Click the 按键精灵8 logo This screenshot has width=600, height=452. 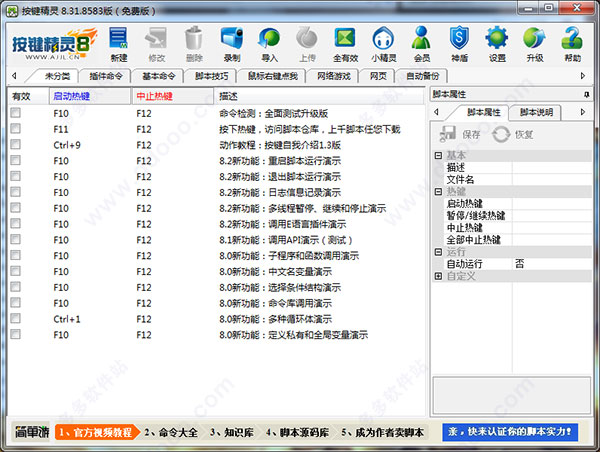(x=54, y=44)
